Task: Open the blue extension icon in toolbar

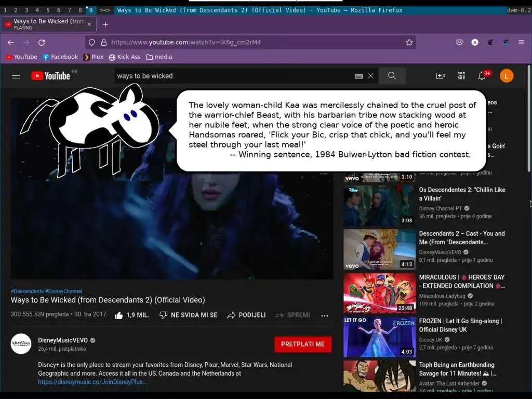Action: click(506, 43)
